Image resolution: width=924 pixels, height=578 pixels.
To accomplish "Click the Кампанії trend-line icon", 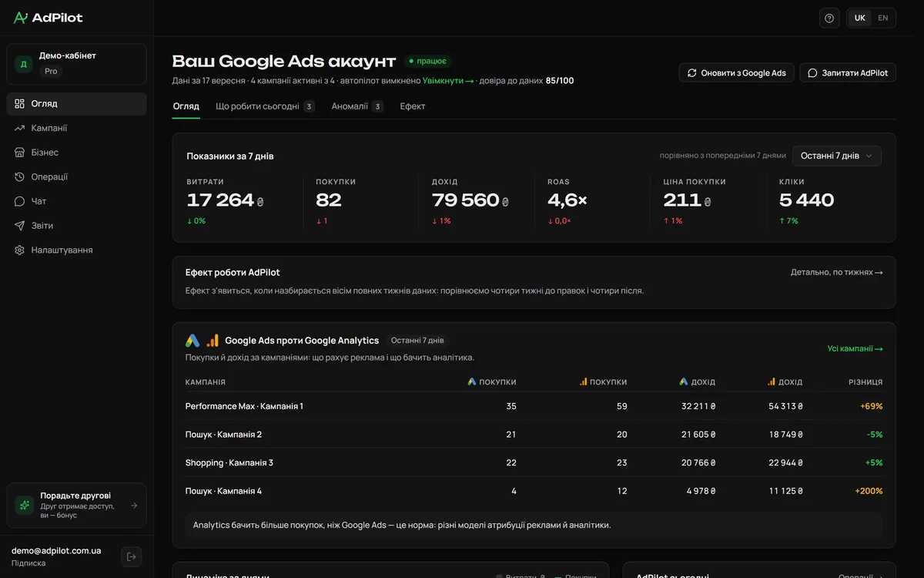I will pos(20,128).
